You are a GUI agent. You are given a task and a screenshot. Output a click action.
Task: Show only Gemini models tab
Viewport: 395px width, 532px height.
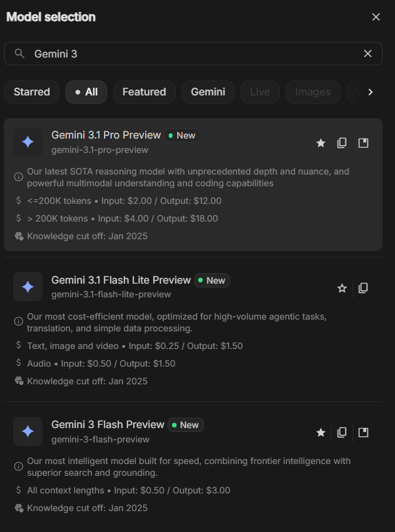coord(208,92)
